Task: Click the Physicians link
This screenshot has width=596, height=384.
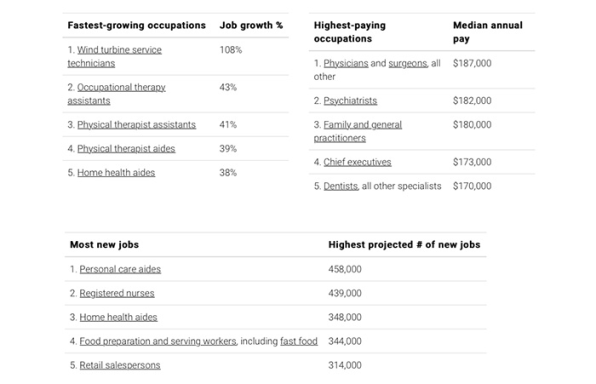Action: [x=346, y=63]
